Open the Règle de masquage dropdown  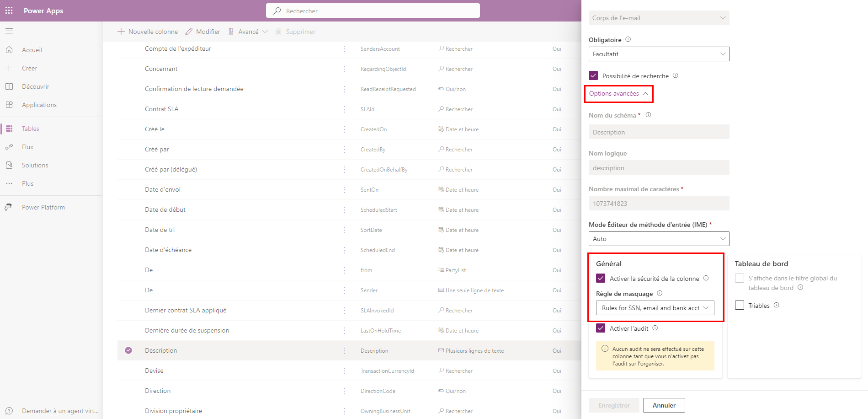pos(655,308)
